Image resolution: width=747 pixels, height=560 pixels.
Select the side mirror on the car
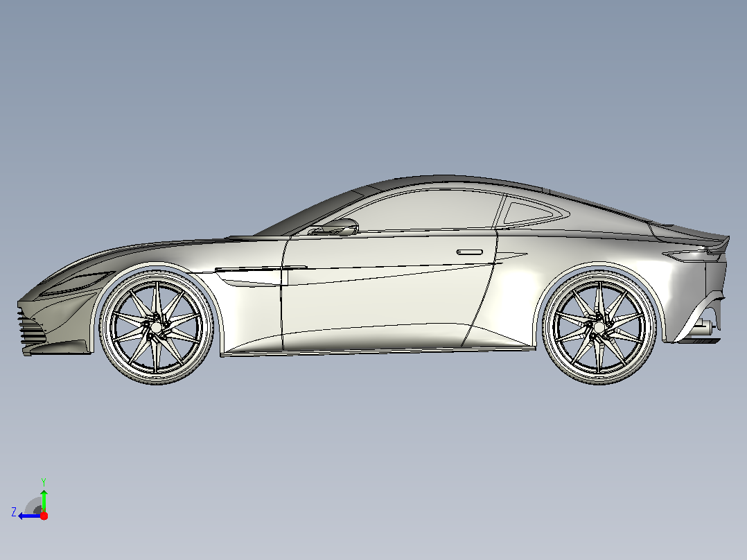coord(340,227)
